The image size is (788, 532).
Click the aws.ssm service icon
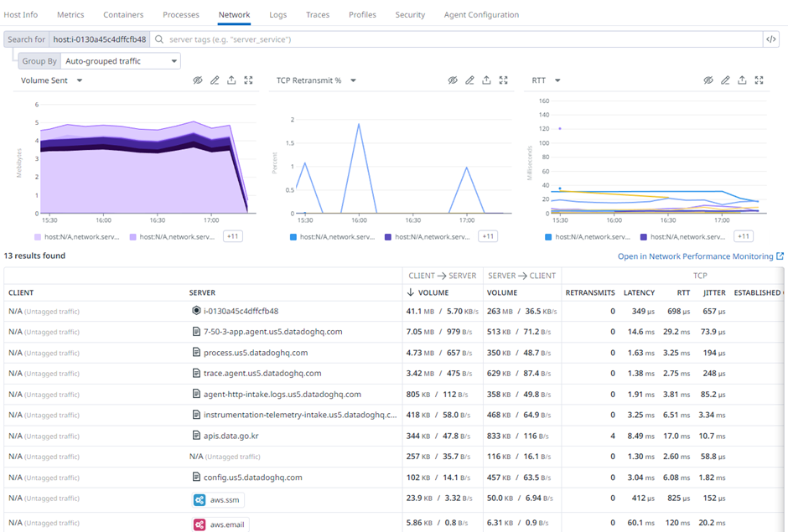(x=200, y=500)
